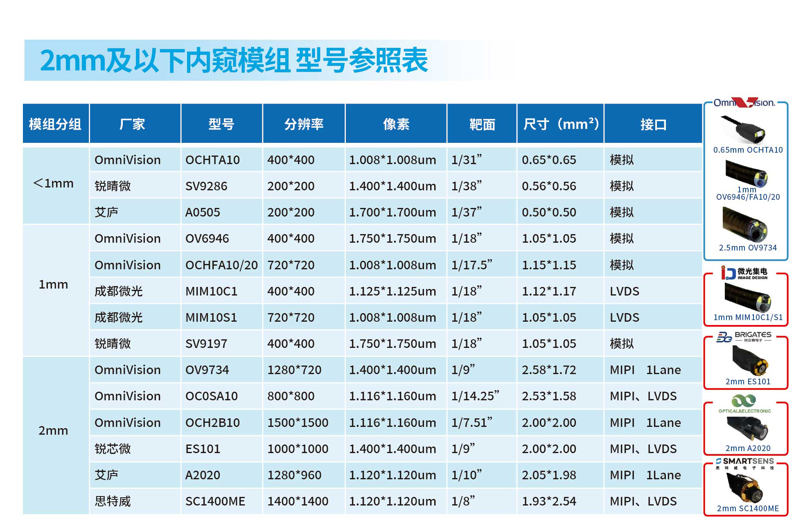Select the 2mm ES101 module image
The width and height of the screenshot is (812, 528).
pyautogui.click(x=750, y=361)
